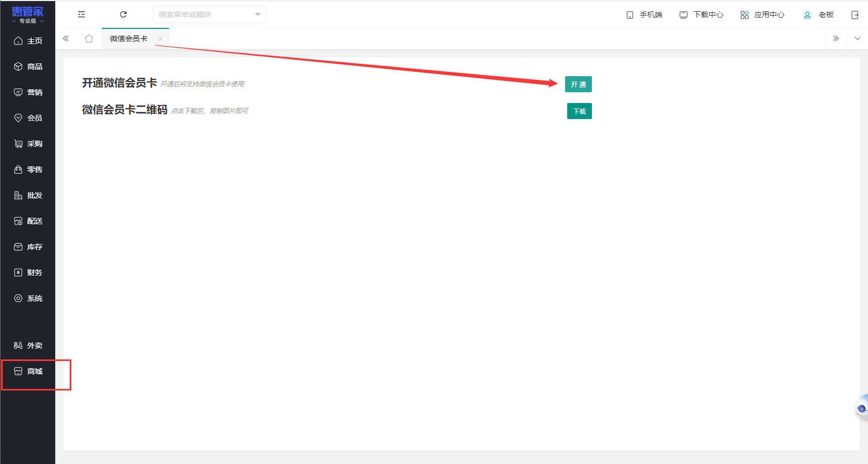Click the double left arrow tab scroll
Screen dimensions: 868x464
[x=66, y=39]
